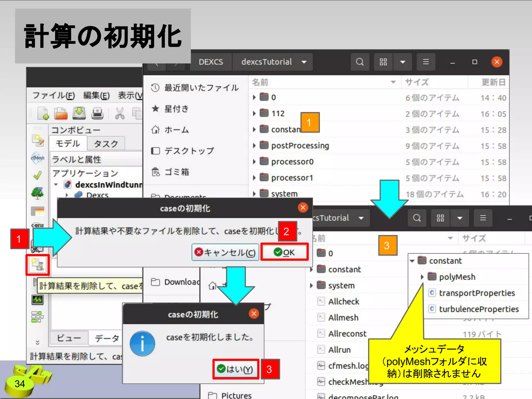This screenshot has width=532, height=399.
Task: Open the hamburger menu in the upper file manager
Action: (426, 62)
